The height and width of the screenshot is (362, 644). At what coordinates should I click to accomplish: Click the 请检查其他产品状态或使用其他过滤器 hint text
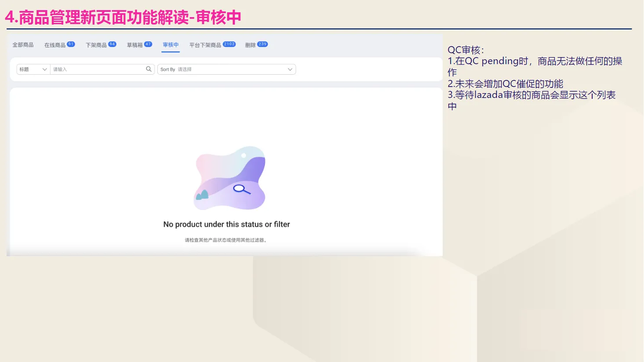pos(226,240)
